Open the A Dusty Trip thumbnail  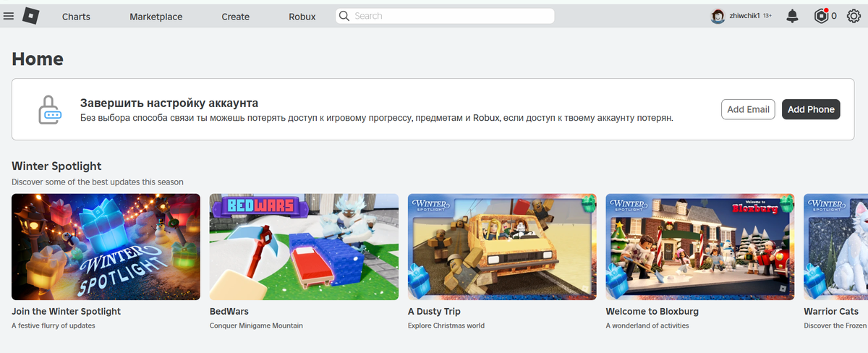point(502,247)
